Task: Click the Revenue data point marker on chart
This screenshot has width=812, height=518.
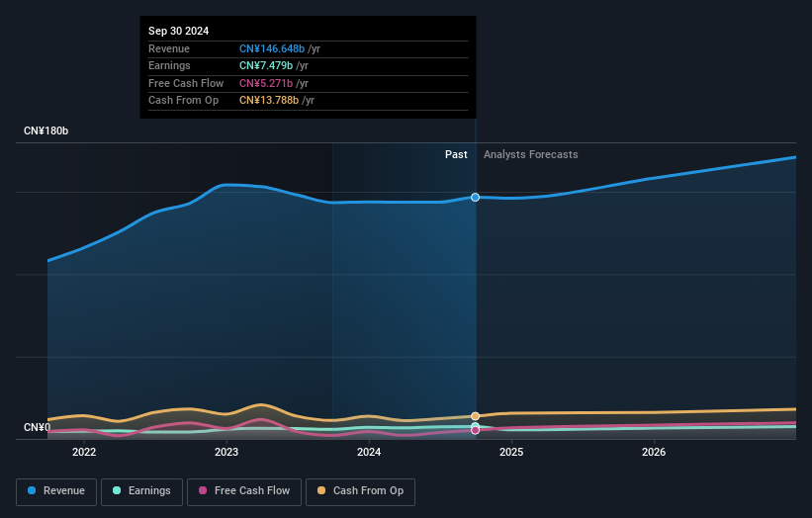Action: [x=475, y=197]
